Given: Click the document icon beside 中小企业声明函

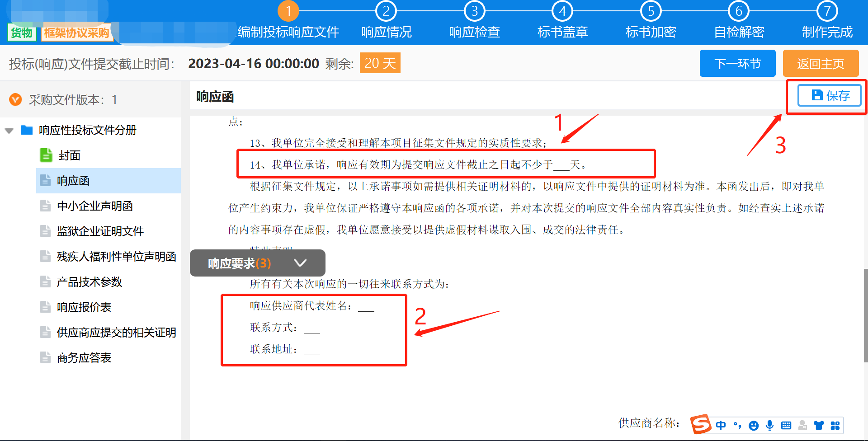Looking at the screenshot, I should [45, 206].
